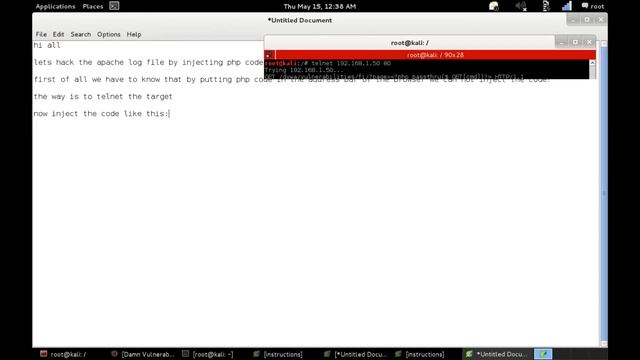The height and width of the screenshot is (360, 640).
Task: Open the Places menu in top panel
Action: [x=93, y=6]
